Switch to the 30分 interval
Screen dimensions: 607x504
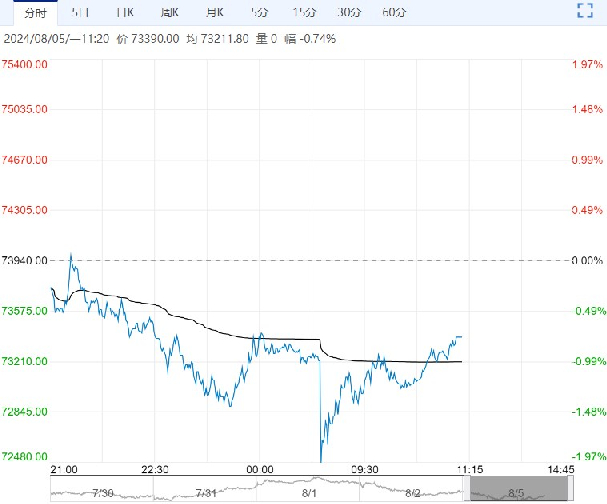click(x=349, y=12)
